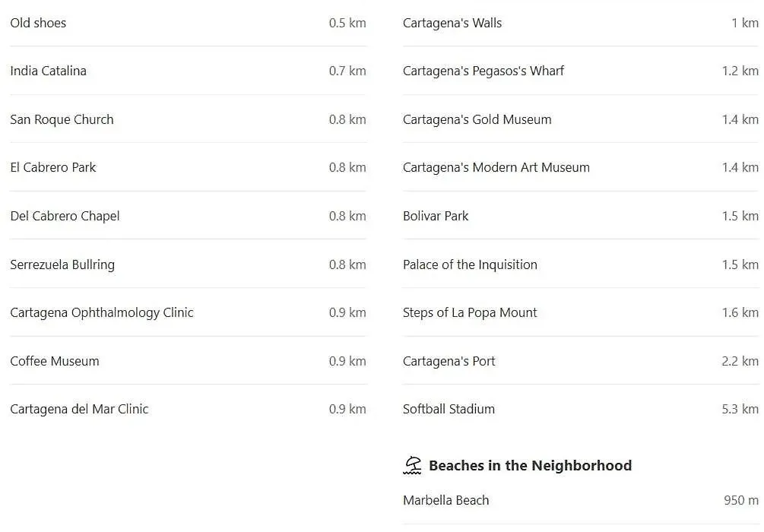Viewport: 764px width, 532px height.
Task: Click Serrezuela Bullring listing
Action: [188, 264]
